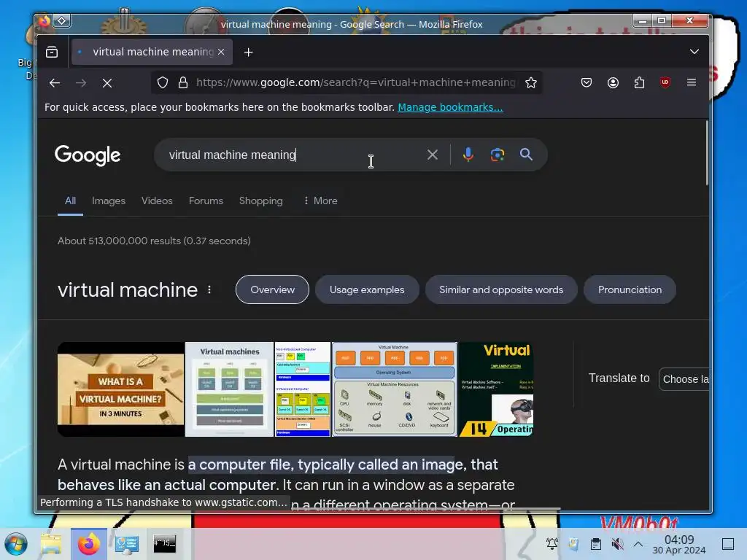Open What is a Virtual Machine thumbnail
The width and height of the screenshot is (747, 560).
click(x=120, y=389)
